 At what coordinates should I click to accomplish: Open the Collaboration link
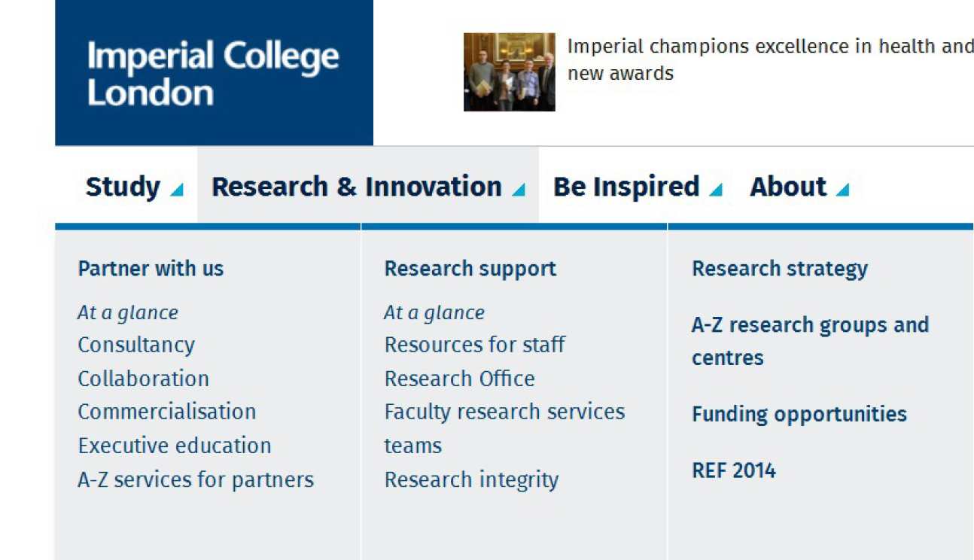[143, 379]
